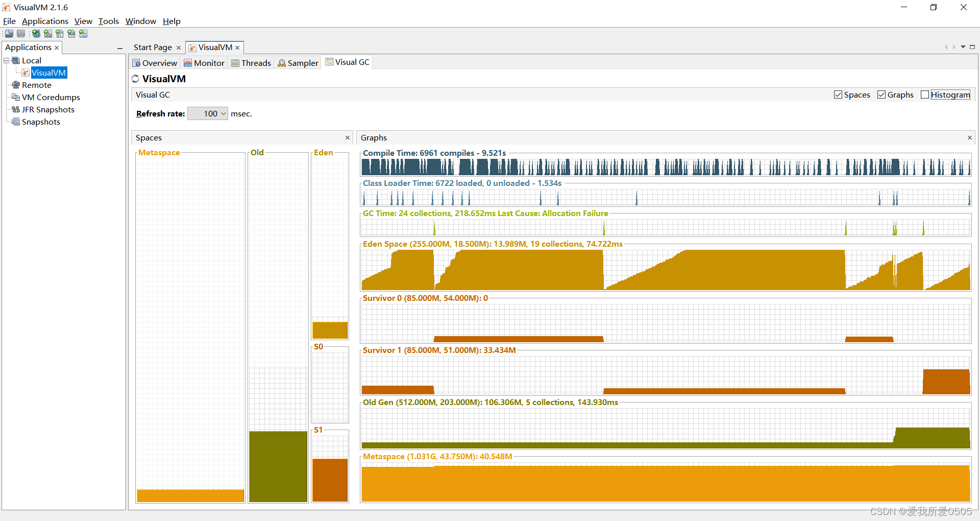Click the Compile Time graph

click(x=666, y=167)
